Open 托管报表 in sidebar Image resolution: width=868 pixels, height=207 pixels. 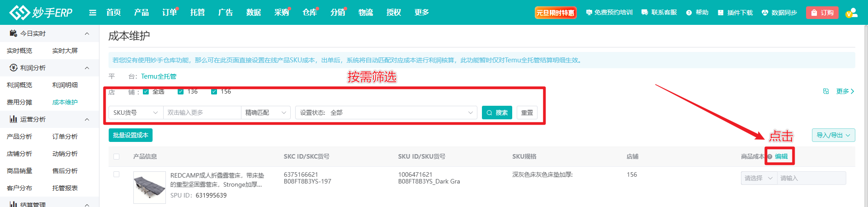(65, 188)
